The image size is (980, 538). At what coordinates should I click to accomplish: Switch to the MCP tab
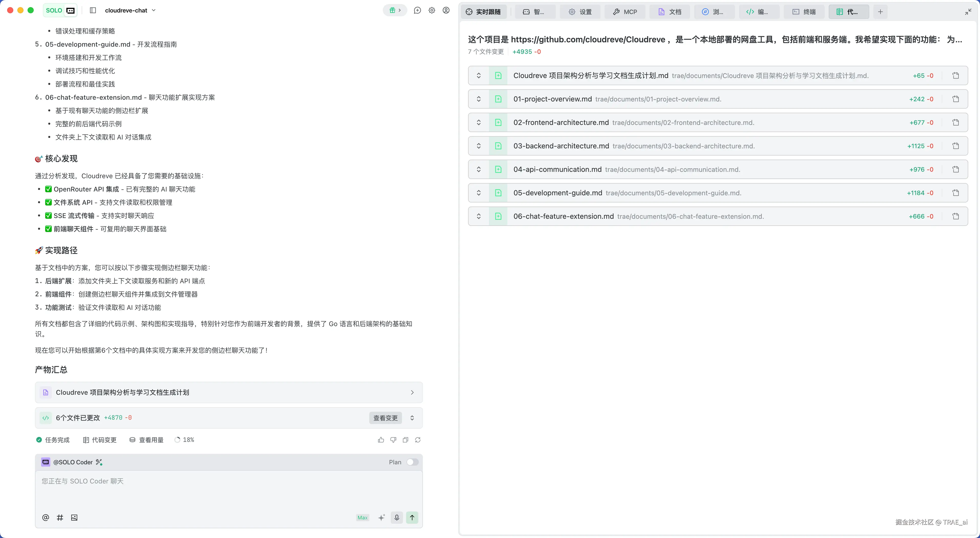pos(625,12)
